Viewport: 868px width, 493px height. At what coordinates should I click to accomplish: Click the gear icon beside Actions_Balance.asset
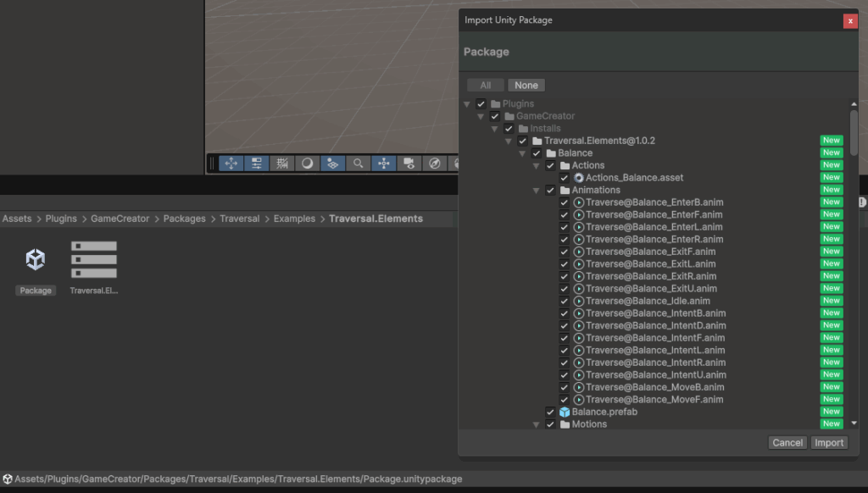pos(578,178)
